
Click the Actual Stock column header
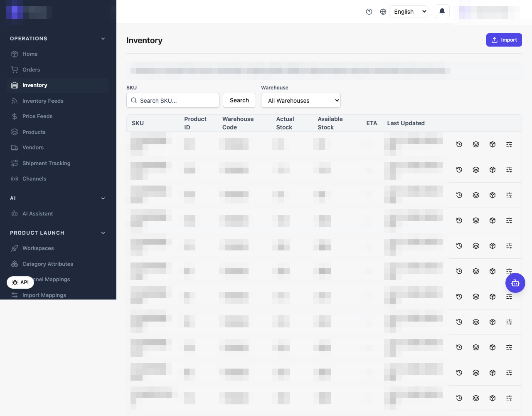pyautogui.click(x=285, y=123)
